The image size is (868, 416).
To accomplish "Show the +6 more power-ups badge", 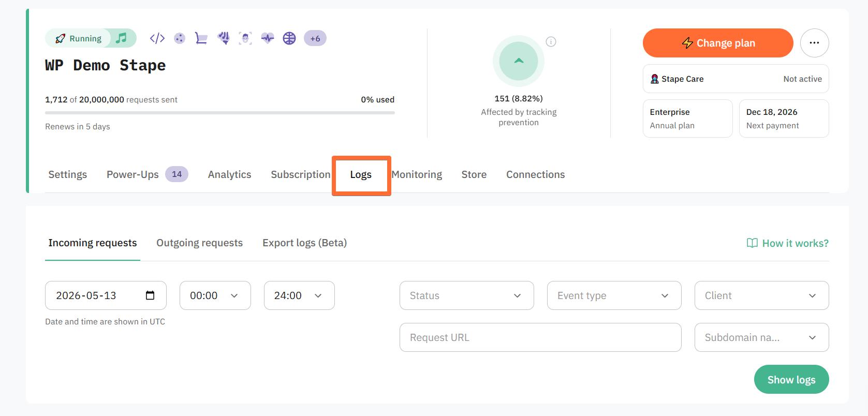I will [x=315, y=38].
